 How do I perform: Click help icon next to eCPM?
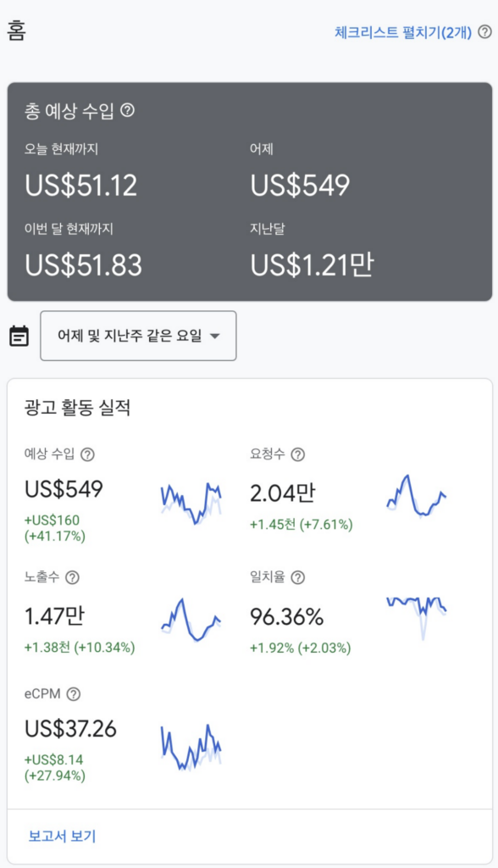73,694
